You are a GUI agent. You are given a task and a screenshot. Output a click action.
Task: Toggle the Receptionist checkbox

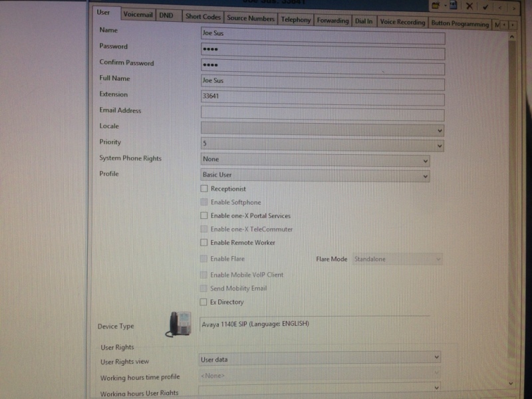pyautogui.click(x=204, y=188)
